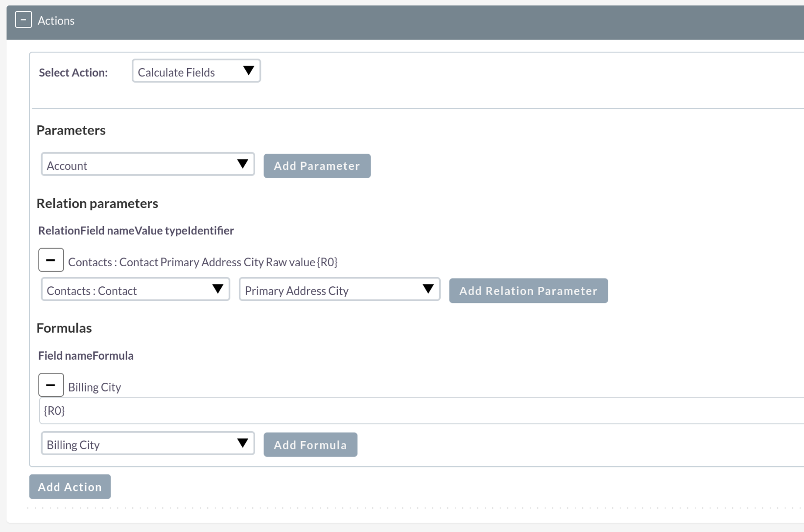The width and height of the screenshot is (804, 532).
Task: Open the Billing City field selector below formula
Action: [x=147, y=444]
